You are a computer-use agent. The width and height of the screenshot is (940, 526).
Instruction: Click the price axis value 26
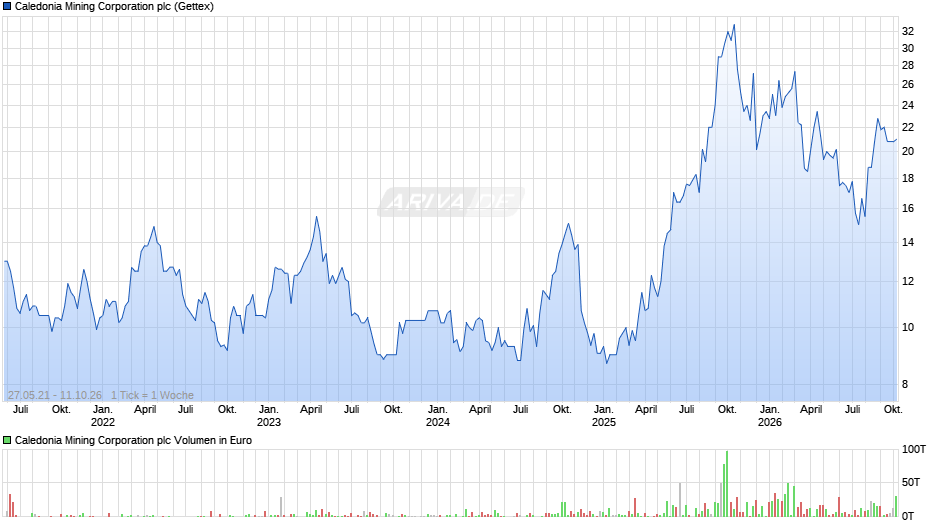(908, 85)
